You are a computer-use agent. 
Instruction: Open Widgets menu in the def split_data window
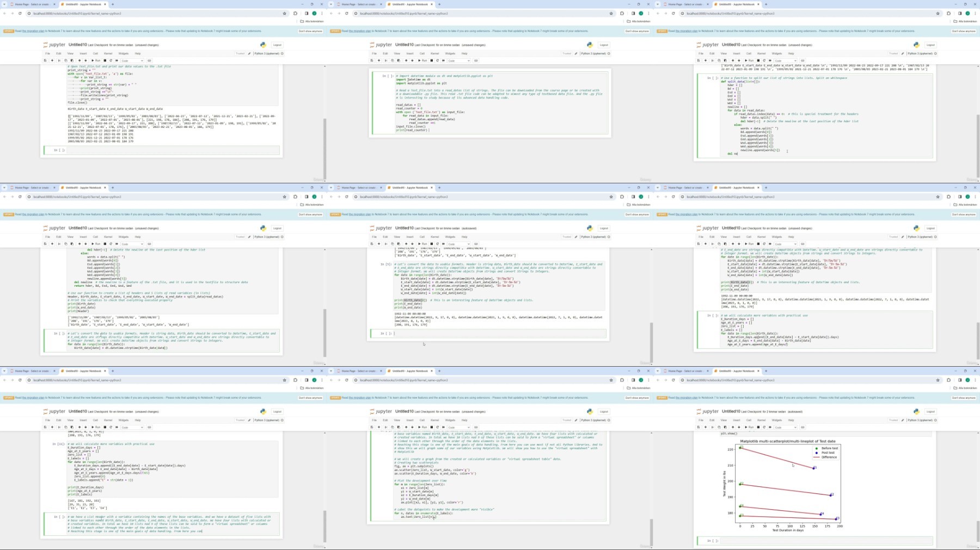pyautogui.click(x=777, y=53)
